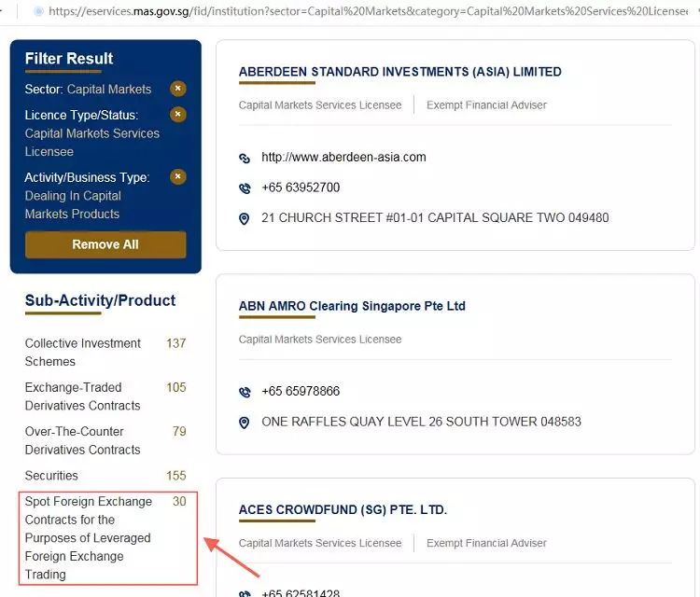Select Spot Foreign Exchange Contracts filter
Viewport: 700px width, 597px height.
pyautogui.click(x=88, y=538)
